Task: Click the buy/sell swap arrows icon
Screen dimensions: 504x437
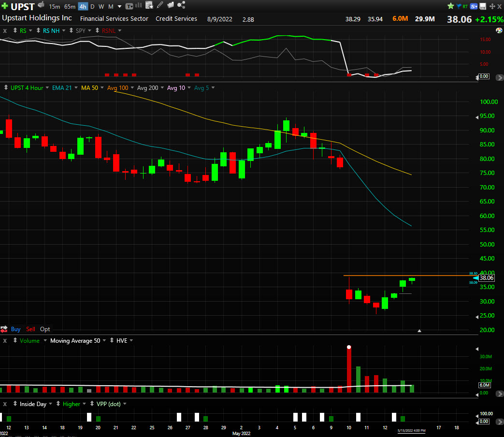Action: click(x=4, y=329)
